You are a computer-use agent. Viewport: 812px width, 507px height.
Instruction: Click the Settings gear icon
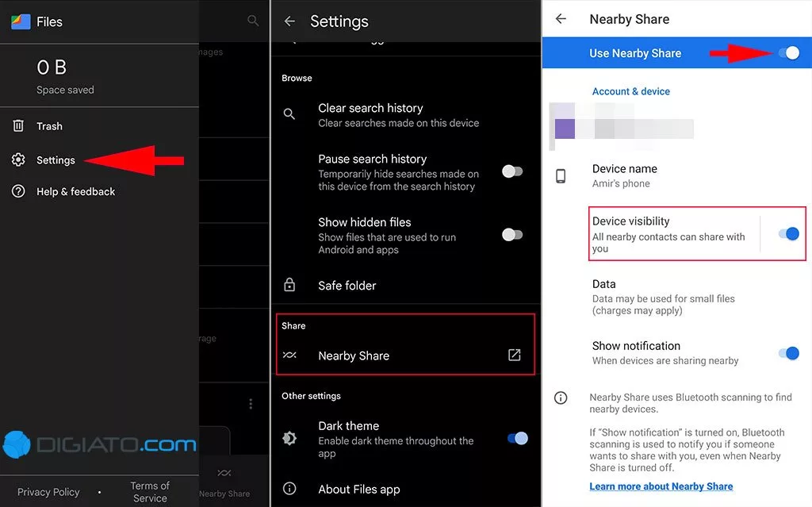point(18,159)
